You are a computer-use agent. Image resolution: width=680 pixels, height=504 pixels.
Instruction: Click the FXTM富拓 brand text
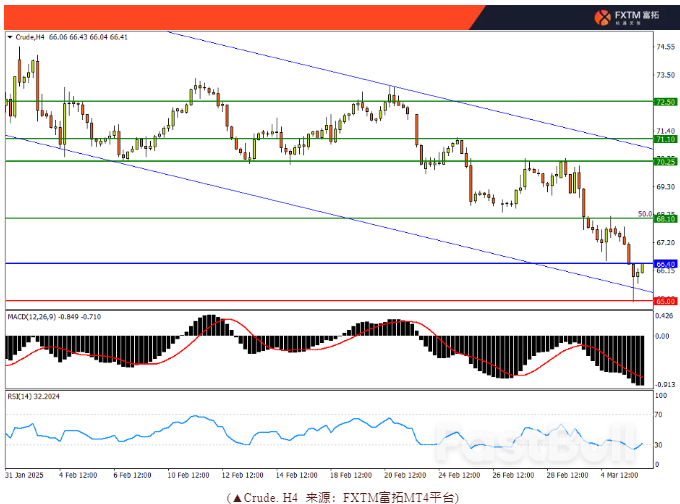(x=642, y=16)
